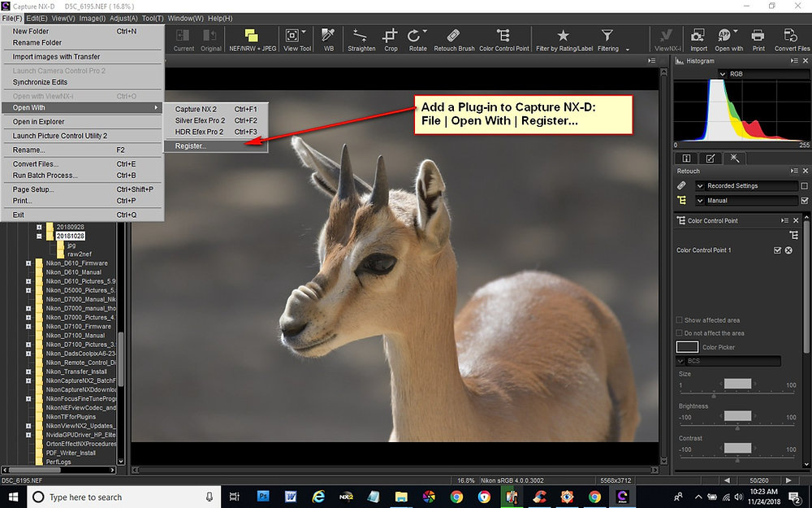Check Do not affect the area
812x508 pixels.
[679, 332]
